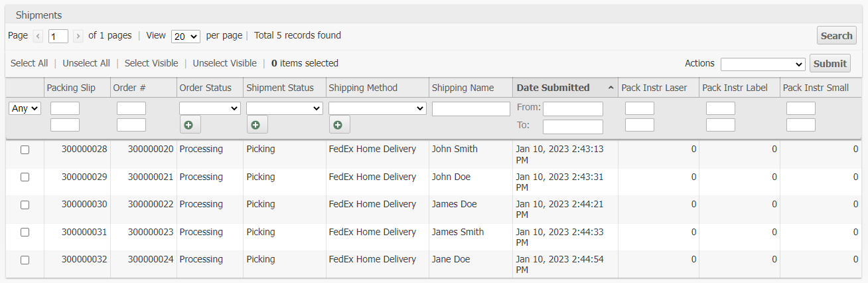
Task: Click the plus icon under Shipping Method filter
Action: [339, 124]
